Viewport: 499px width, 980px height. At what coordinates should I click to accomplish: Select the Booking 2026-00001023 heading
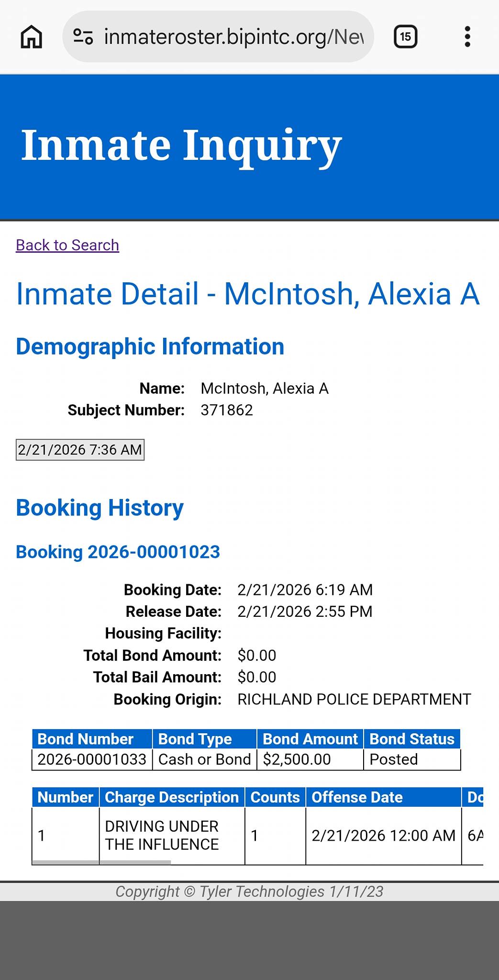(118, 552)
